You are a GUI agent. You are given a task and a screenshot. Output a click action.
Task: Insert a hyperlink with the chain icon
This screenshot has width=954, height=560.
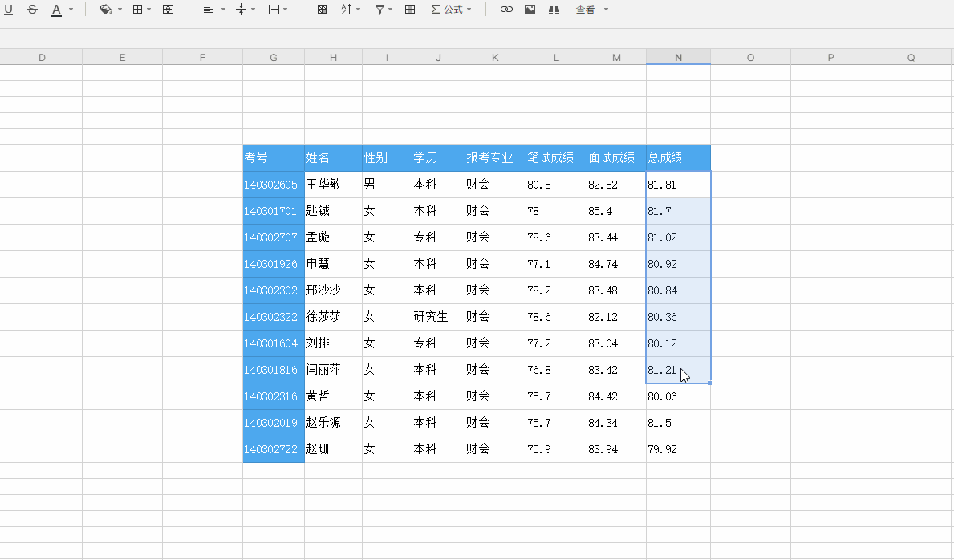pos(505,10)
